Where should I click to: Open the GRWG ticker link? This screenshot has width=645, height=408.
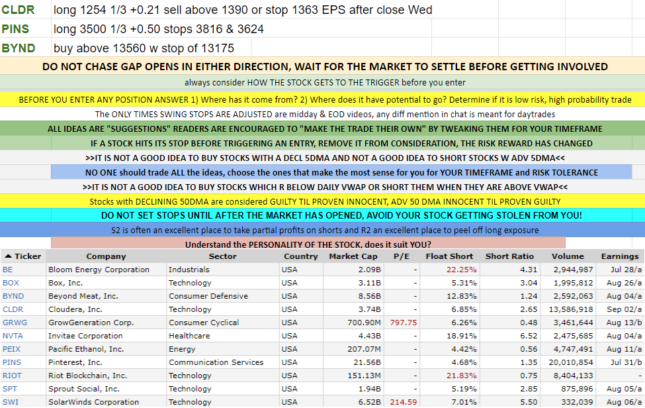tap(15, 322)
